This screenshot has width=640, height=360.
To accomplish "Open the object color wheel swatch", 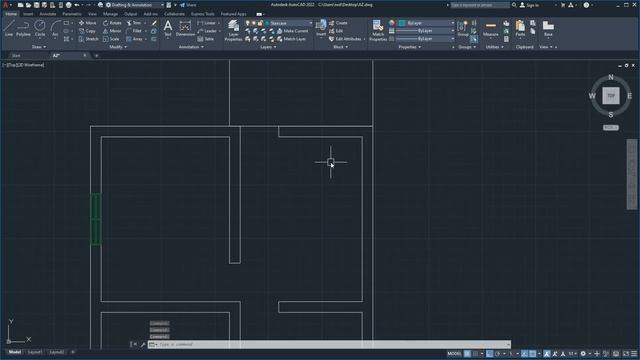I will pyautogui.click(x=392, y=23).
